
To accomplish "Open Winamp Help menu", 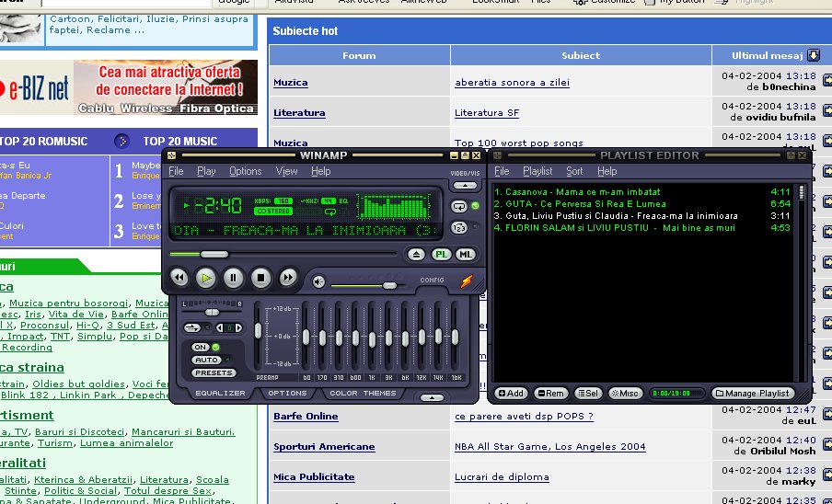I will [320, 171].
